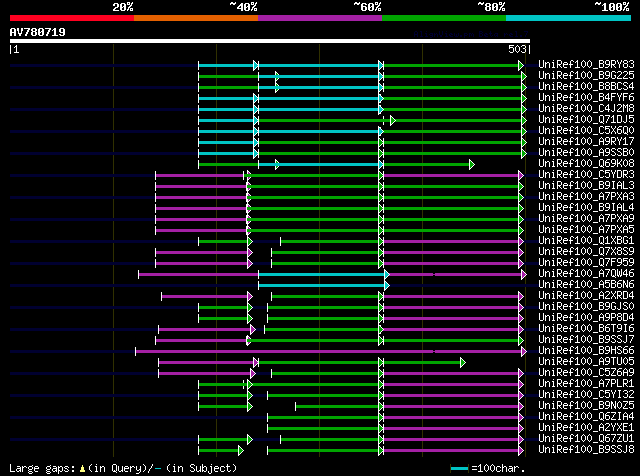Screen dimensions: 640x476
Task: Select subject label UniRef100_A9SSB0
Action: coord(586,153)
